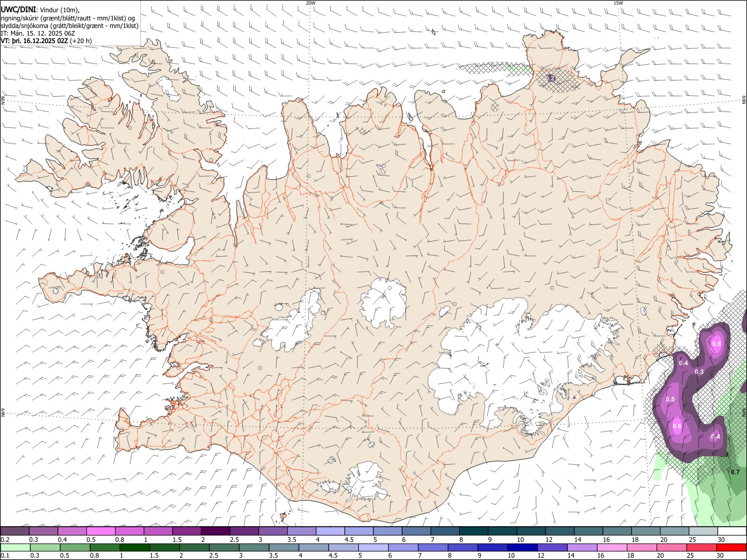This screenshot has width=747, height=560.
Task: Click the 'rigning/skúrir' legend description line
Action: tap(68, 18)
